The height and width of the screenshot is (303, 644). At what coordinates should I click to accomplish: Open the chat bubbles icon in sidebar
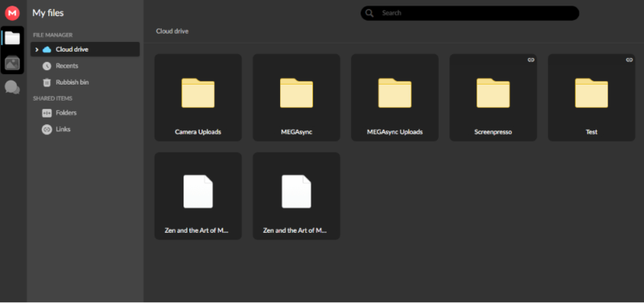[12, 87]
